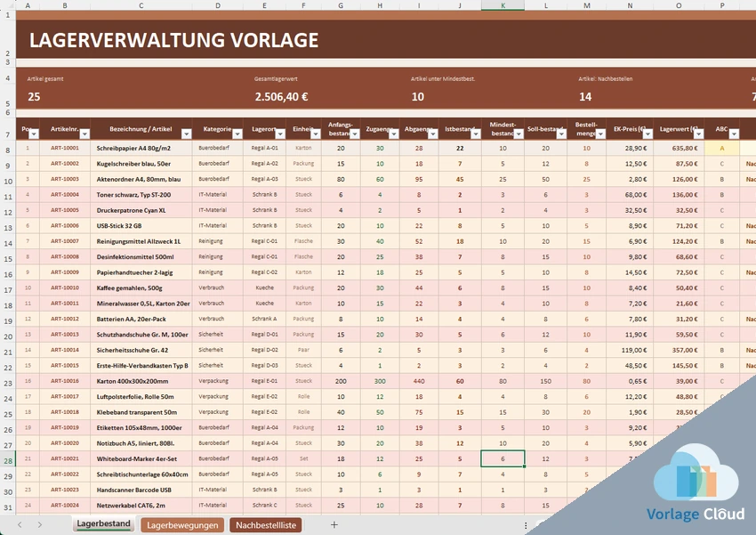Click the Artikel gesamt value 25
756x535 pixels.
click(34, 97)
